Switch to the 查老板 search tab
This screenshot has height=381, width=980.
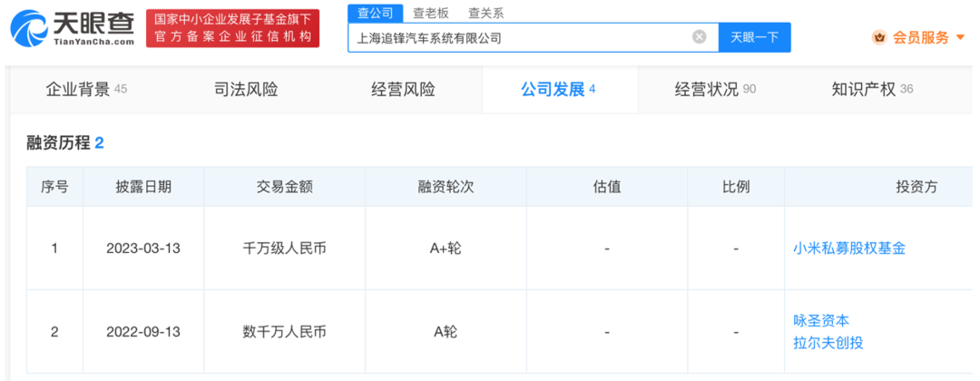point(431,13)
